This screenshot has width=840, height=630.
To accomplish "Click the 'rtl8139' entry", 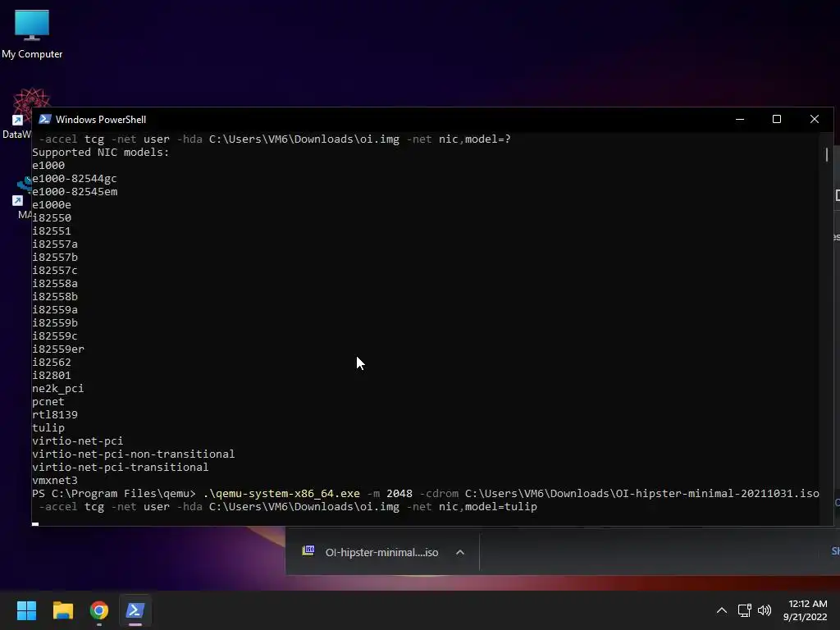I will [x=55, y=414].
